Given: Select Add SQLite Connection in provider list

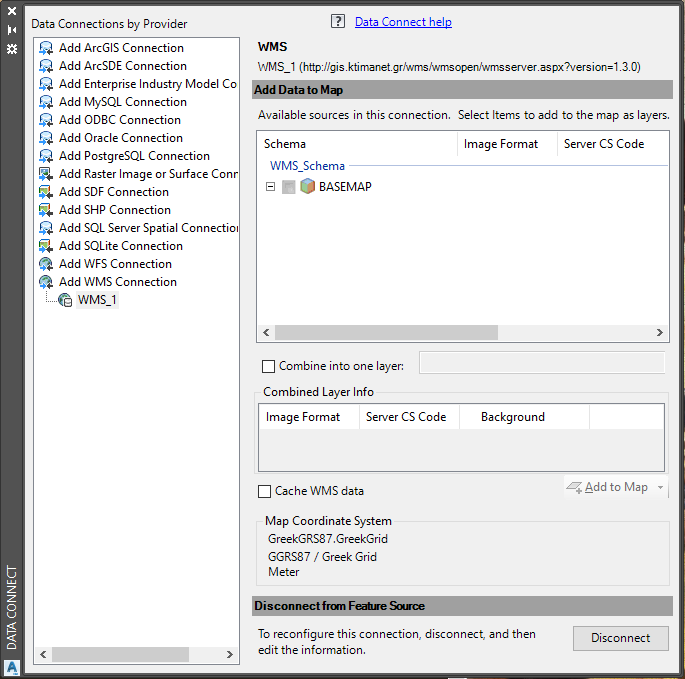Looking at the screenshot, I should coord(120,246).
